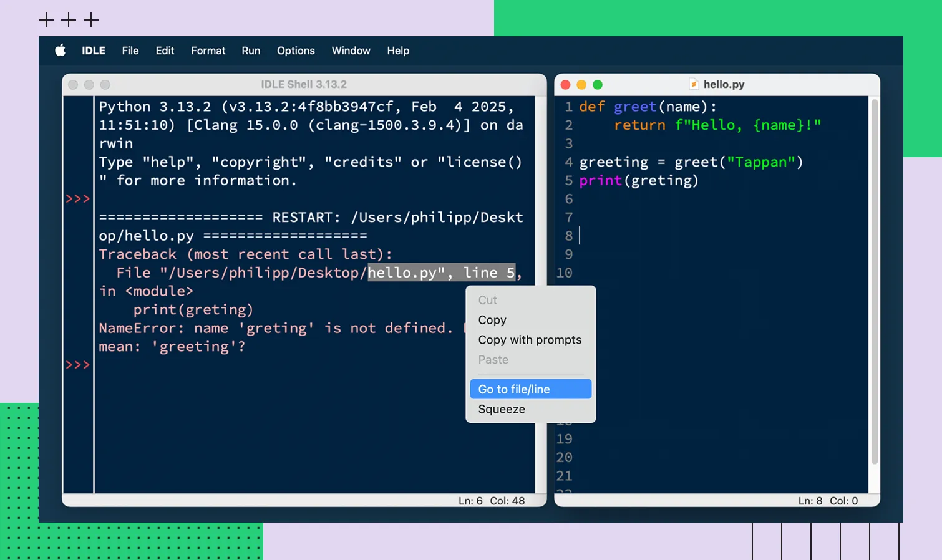Viewport: 942px width, 560px height.
Task: Select Copy in the context menu
Action: (492, 320)
